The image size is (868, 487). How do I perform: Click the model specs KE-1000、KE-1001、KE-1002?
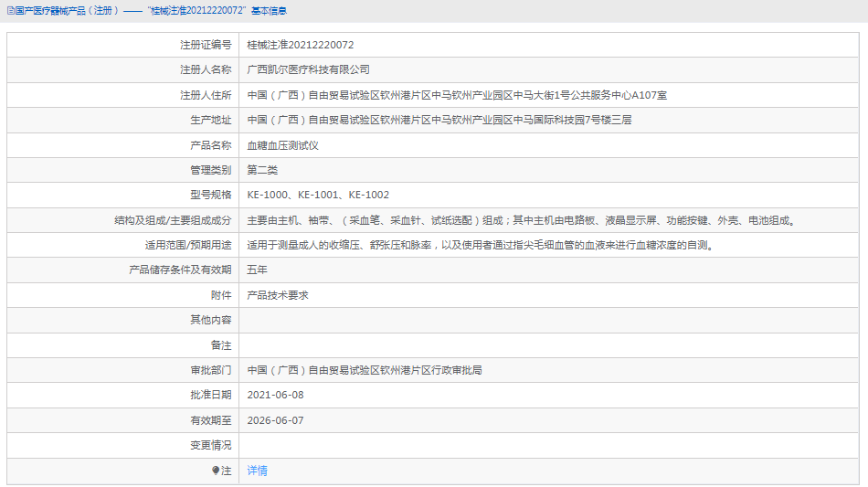tap(318, 195)
